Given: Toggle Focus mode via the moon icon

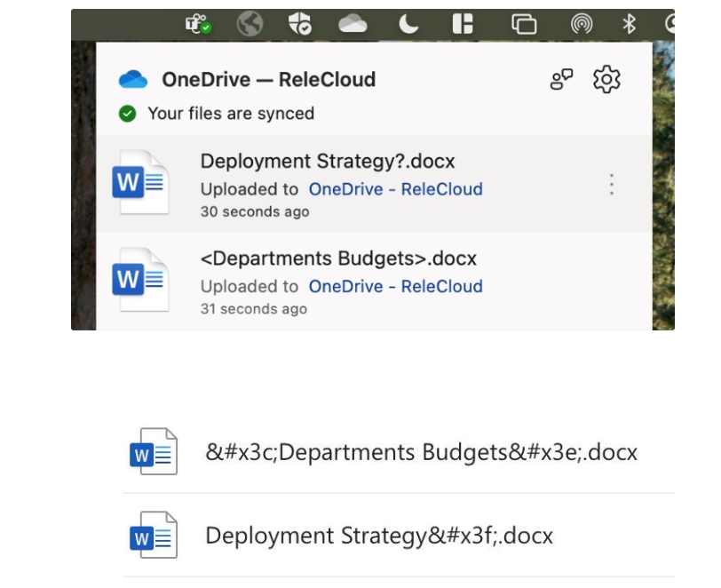Looking at the screenshot, I should tap(408, 26).
